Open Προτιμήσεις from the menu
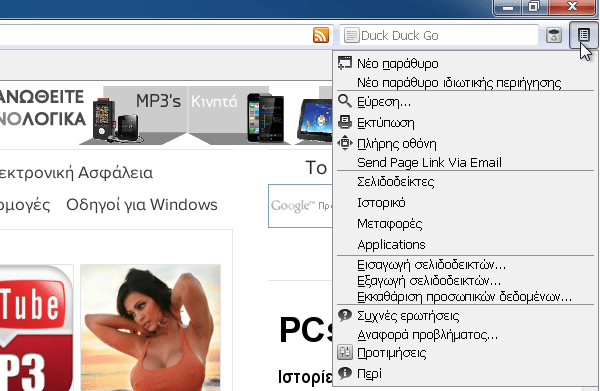The height and width of the screenshot is (391, 600). pos(465,352)
